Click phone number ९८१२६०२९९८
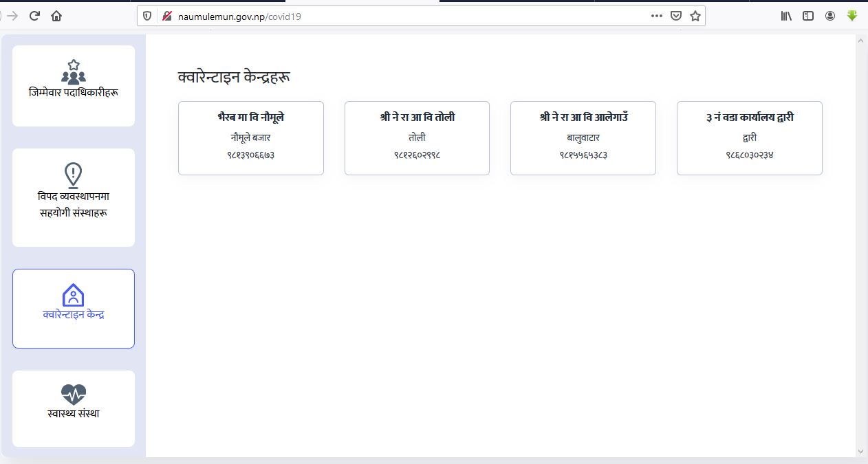The image size is (868, 464). pos(417,155)
